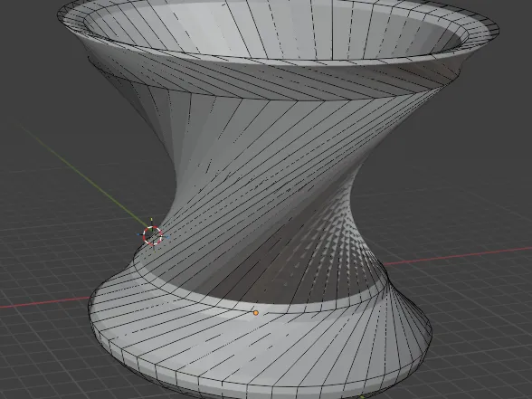This screenshot has height=399, width=532.
Task: Click the orange object origin dot
Action: coord(256,313)
